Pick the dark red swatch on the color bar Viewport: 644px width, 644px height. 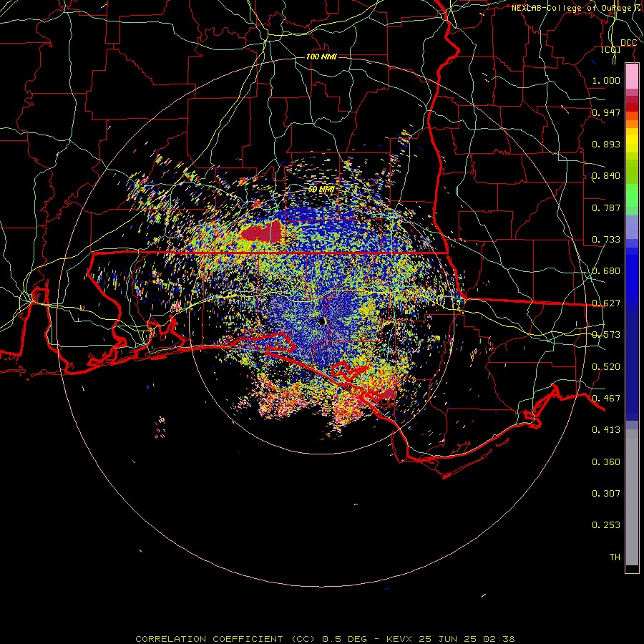pyautogui.click(x=632, y=107)
